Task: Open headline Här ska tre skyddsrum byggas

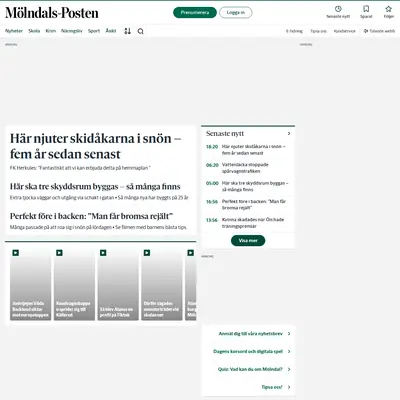Action: [95, 186]
